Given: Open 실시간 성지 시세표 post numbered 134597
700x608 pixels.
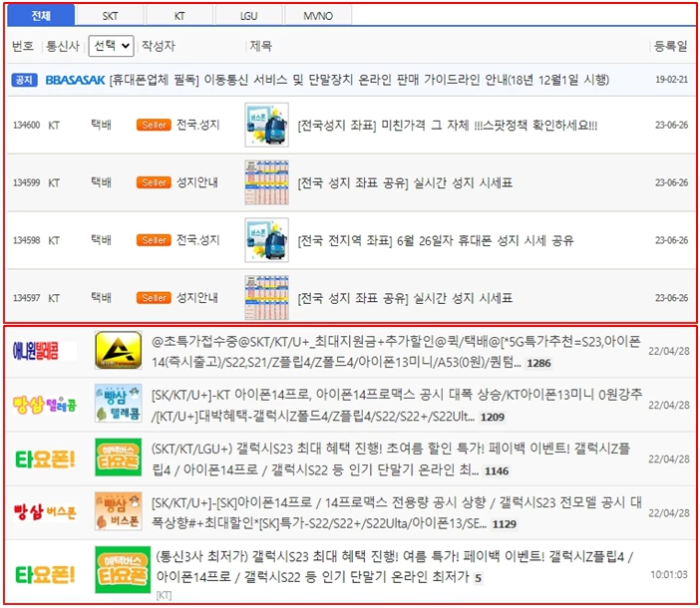Looking at the screenshot, I should (x=405, y=298).
